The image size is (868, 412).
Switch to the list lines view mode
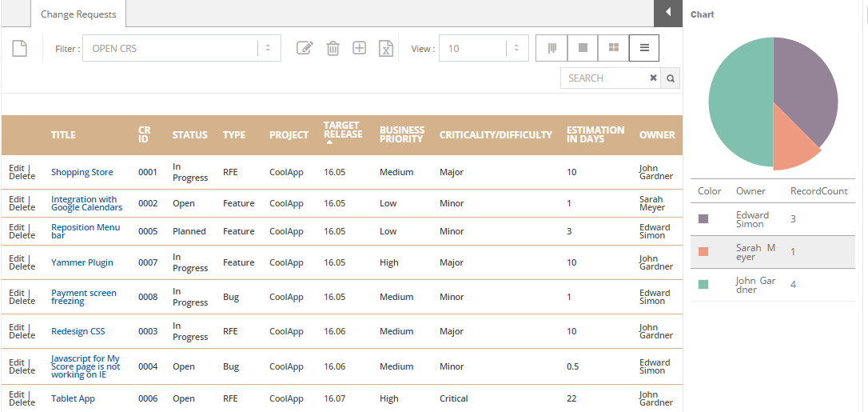(x=644, y=48)
